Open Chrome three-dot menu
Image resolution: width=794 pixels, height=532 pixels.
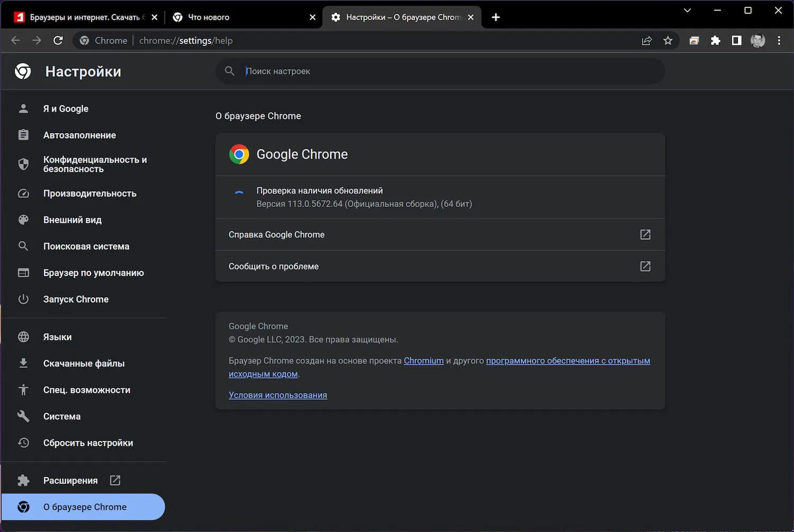pyautogui.click(x=779, y=41)
